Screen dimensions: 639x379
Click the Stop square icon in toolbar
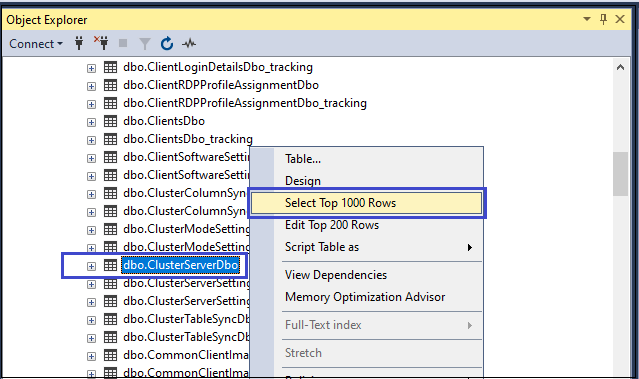click(x=123, y=43)
